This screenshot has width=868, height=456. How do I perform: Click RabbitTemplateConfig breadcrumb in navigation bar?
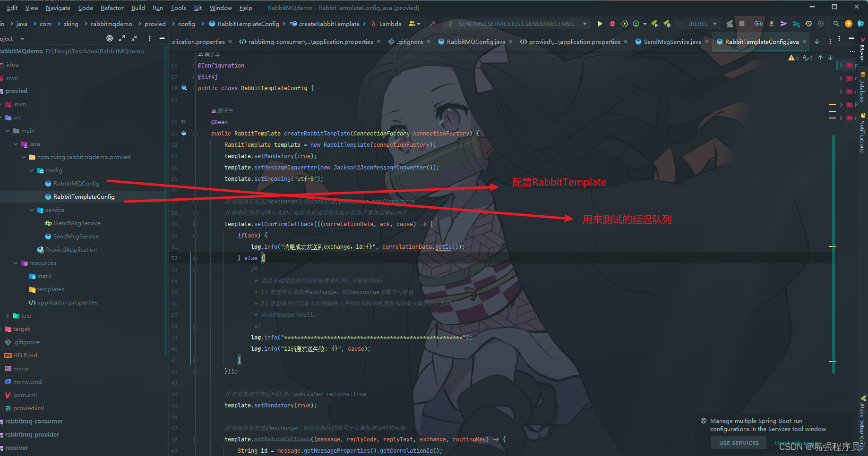tap(244, 24)
